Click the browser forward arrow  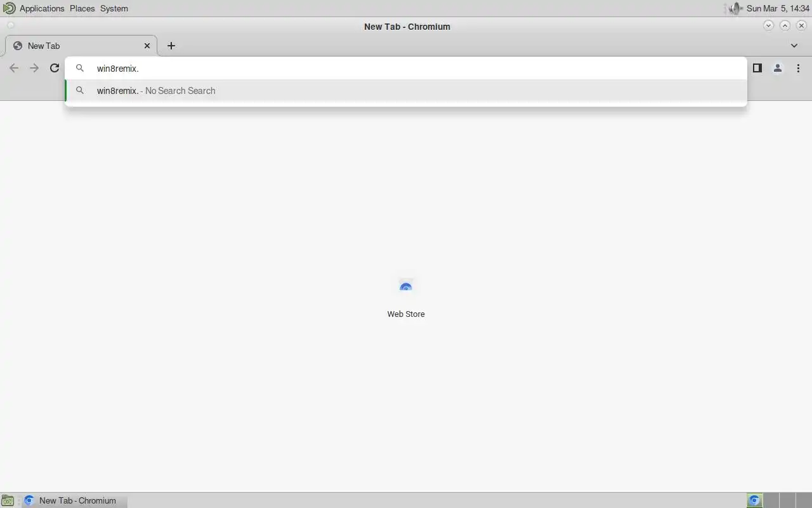[34, 68]
